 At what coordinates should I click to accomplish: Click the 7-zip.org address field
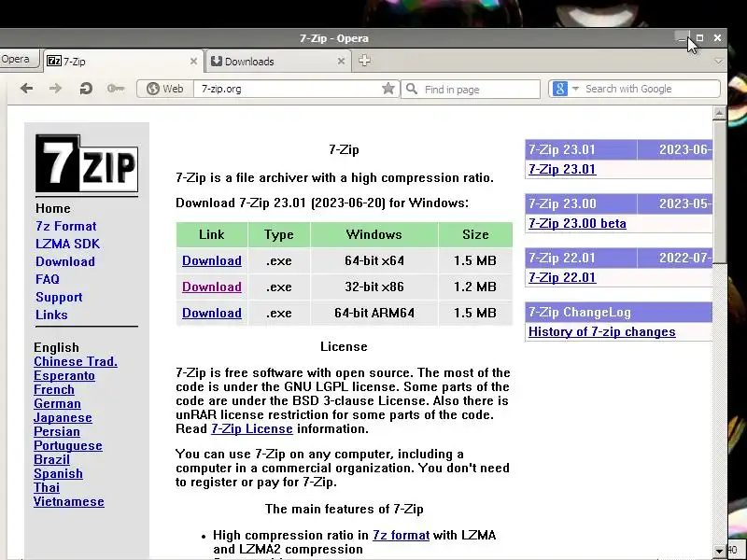click(286, 89)
